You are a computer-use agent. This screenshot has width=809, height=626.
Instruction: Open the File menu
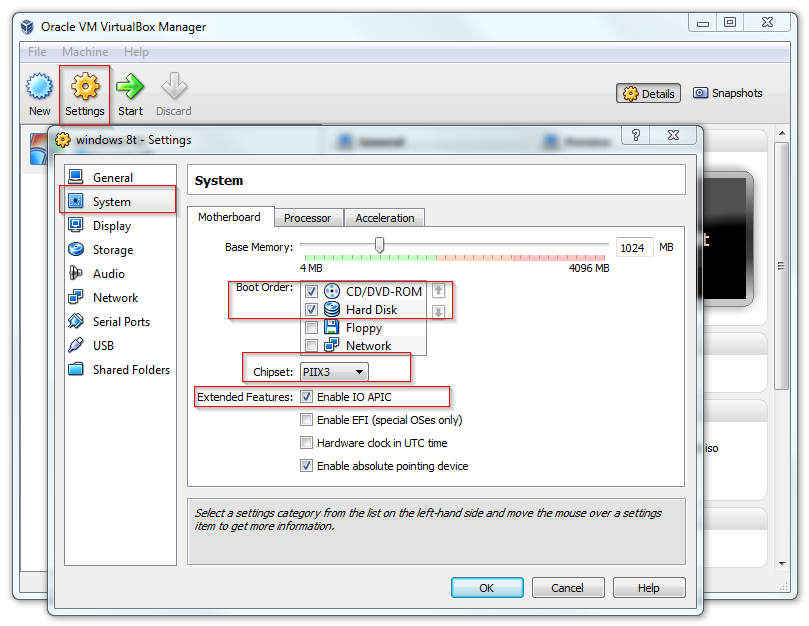[x=37, y=52]
